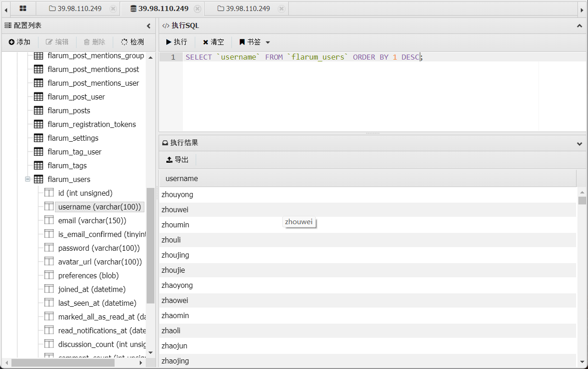Click the result row zhaoyong
The height and width of the screenshot is (369, 588).
coord(368,285)
